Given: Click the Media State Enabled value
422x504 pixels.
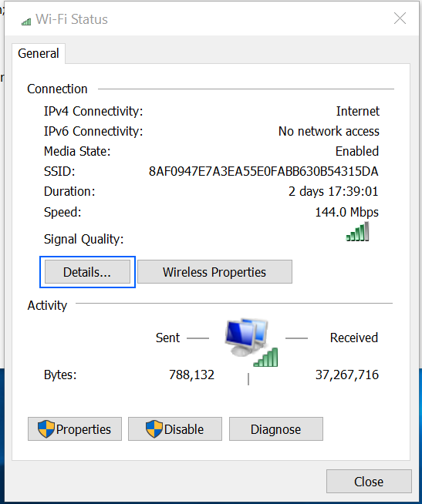Looking at the screenshot, I should coord(357,151).
